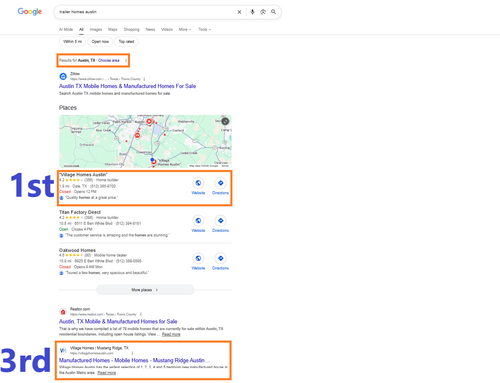Image resolution: width=500 pixels, height=383 pixels.
Task: Get Directions icon for Village Homes Austin
Action: tap(220, 183)
